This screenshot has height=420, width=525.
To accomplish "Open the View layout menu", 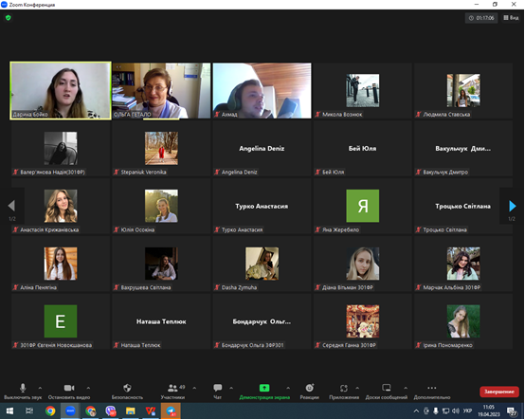I will [x=511, y=18].
